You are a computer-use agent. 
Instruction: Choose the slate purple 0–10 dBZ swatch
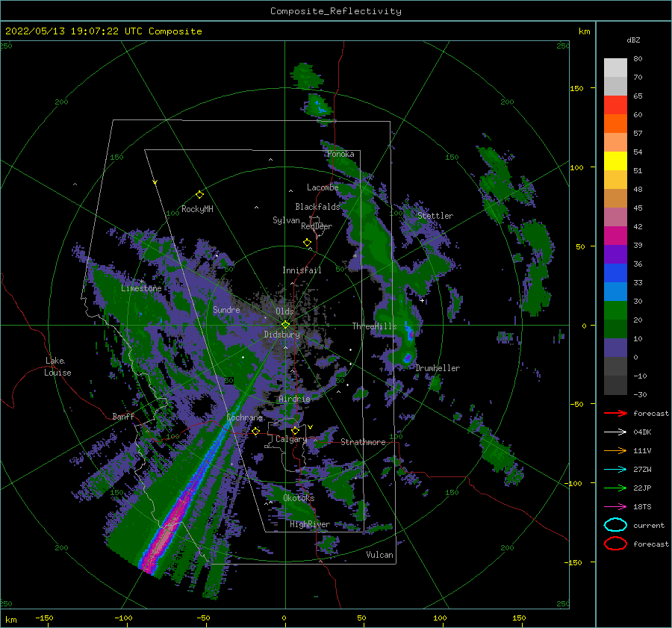point(615,348)
